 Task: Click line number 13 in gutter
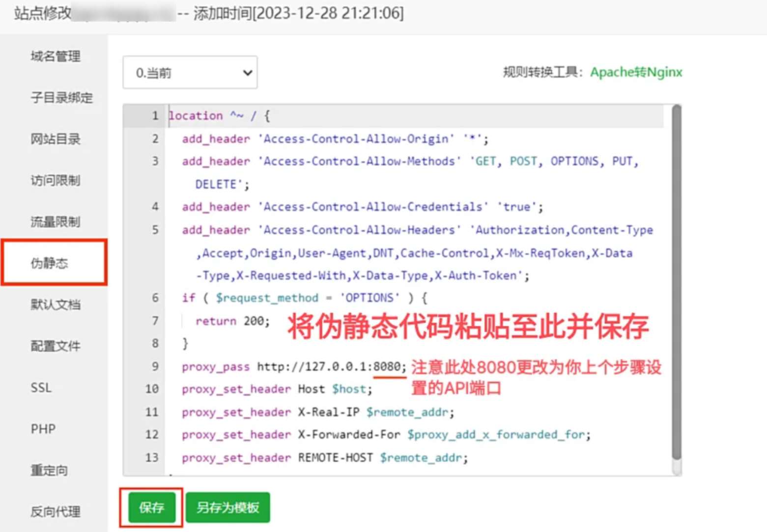[152, 458]
